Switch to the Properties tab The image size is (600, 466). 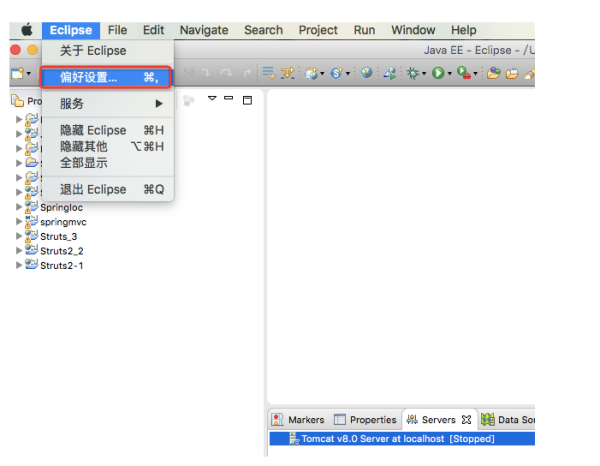pyautogui.click(x=365, y=420)
